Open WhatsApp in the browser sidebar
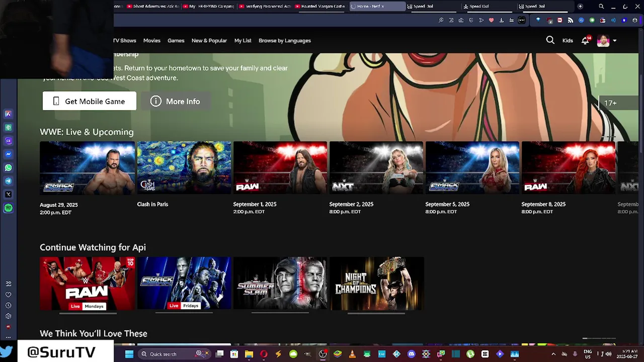Image resolution: width=644 pixels, height=362 pixels. [x=8, y=167]
